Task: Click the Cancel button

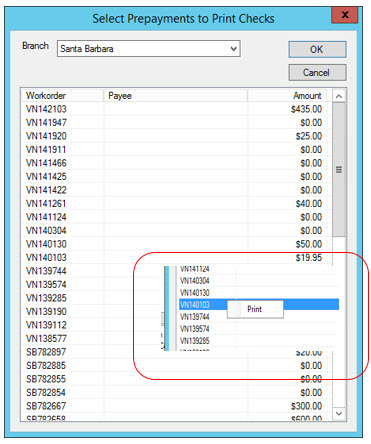Action: 317,72
